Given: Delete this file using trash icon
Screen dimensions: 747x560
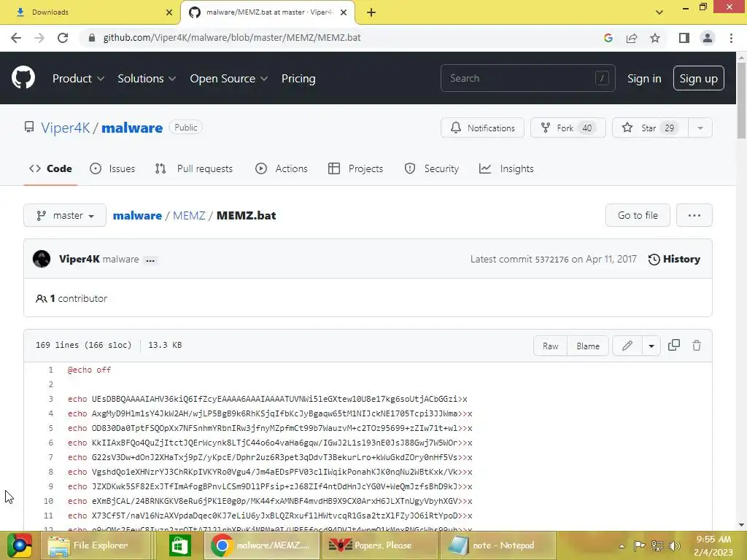Looking at the screenshot, I should [697, 346].
